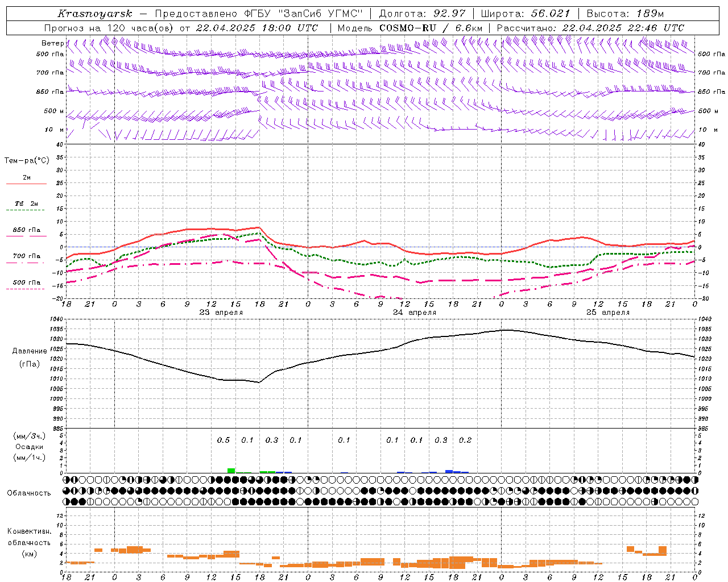The width and height of the screenshot is (728, 582).
Task: Click the (мм/3ч.) precipitation unit label
Action: (x=30, y=436)
